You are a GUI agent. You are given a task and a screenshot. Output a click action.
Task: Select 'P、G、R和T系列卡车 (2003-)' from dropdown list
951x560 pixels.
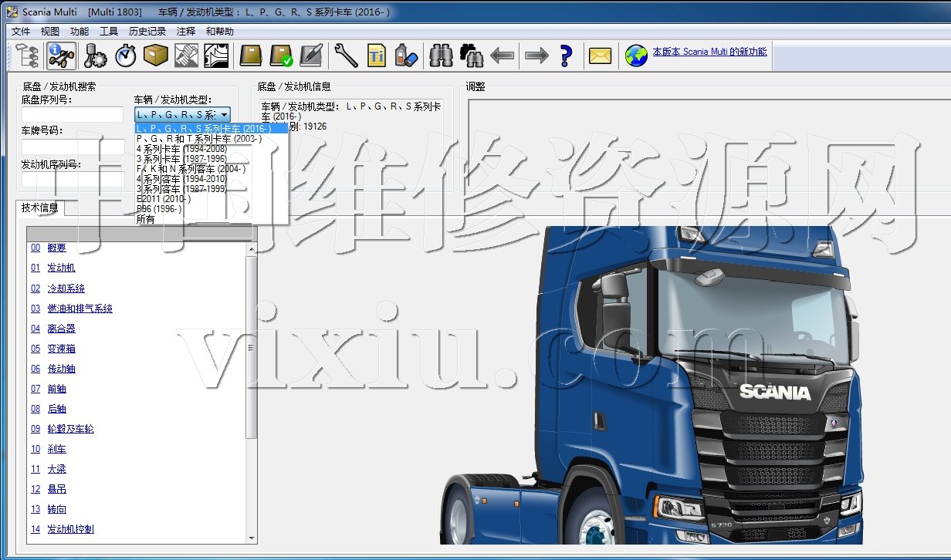[198, 139]
